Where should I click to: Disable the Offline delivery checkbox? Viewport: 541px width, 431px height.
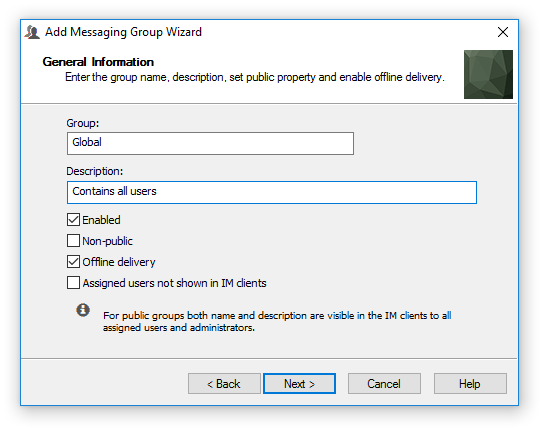73,262
